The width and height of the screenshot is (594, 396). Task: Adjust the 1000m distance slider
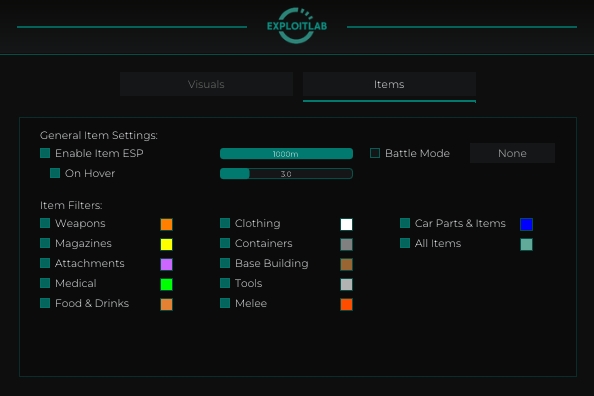(x=286, y=153)
